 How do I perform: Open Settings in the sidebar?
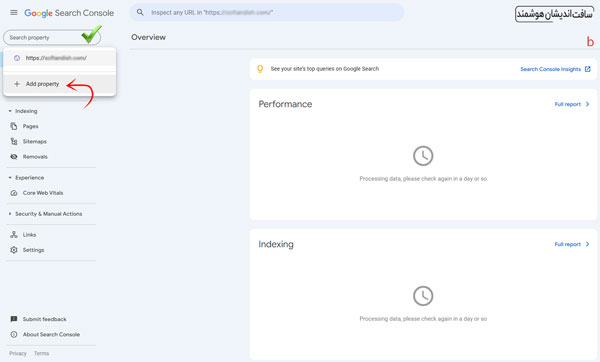point(33,250)
